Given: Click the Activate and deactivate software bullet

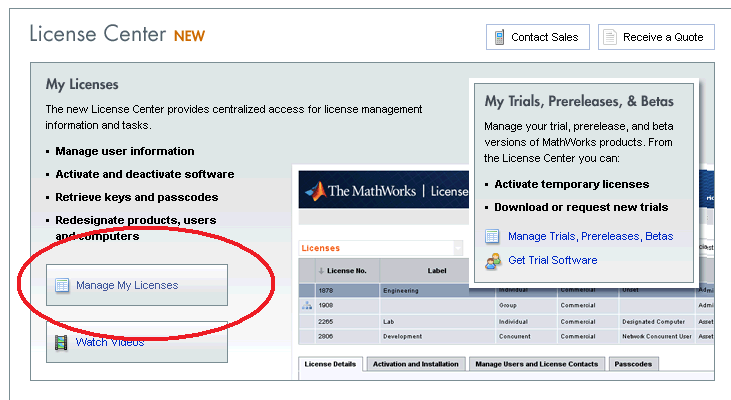Looking at the screenshot, I should (145, 174).
